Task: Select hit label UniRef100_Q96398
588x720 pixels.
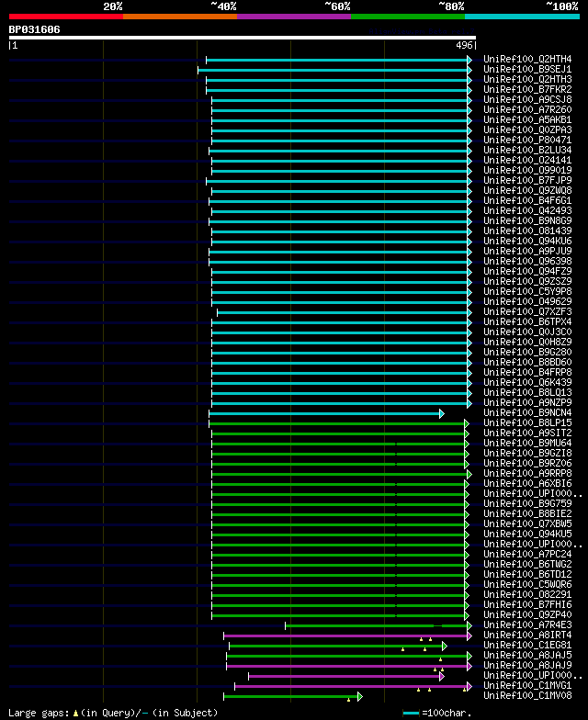Action: (x=527, y=261)
